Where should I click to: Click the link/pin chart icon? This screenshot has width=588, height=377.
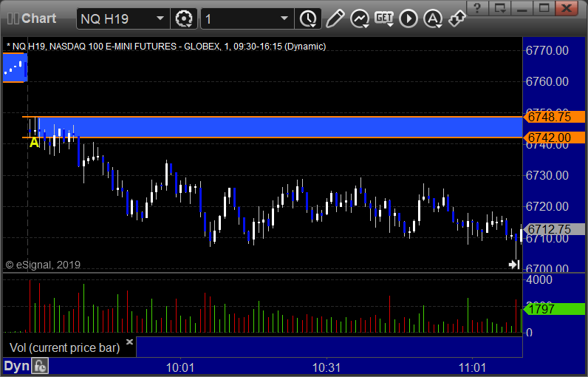pyautogui.click(x=457, y=18)
